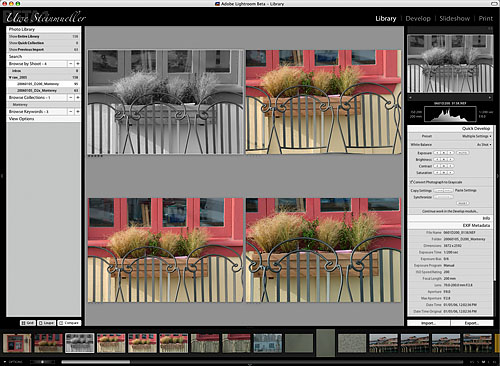Go to next photo in navigator arrow
This screenshot has height=366, width=500.
pyautogui.click(x=490, y=98)
